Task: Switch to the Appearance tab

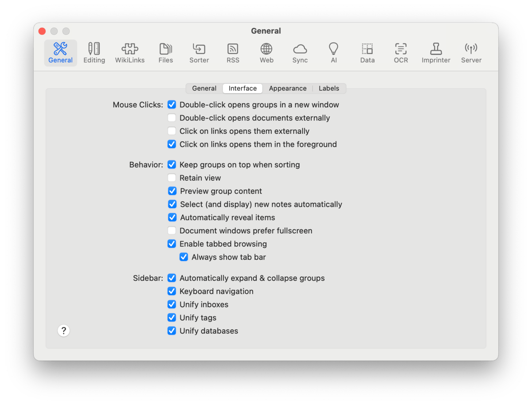Action: point(287,89)
